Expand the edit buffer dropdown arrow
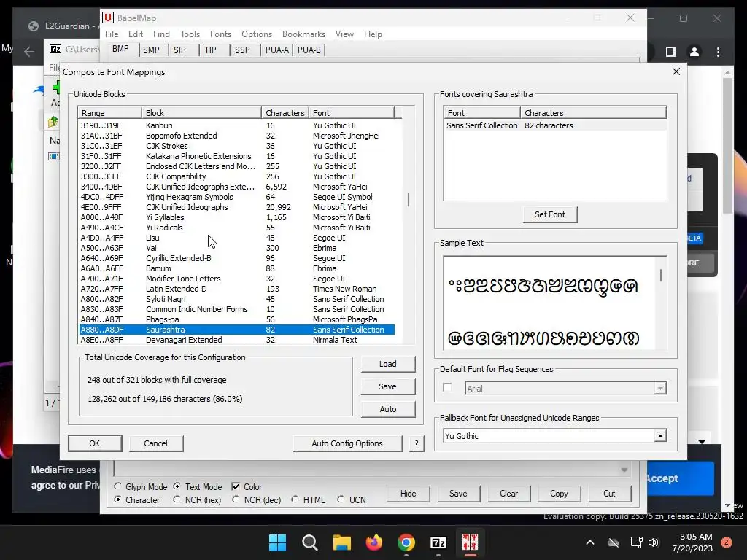 pos(624,470)
